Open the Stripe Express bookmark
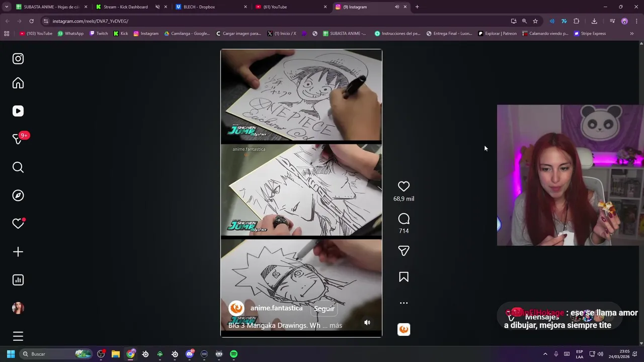Image resolution: width=644 pixels, height=362 pixels. pyautogui.click(x=590, y=34)
